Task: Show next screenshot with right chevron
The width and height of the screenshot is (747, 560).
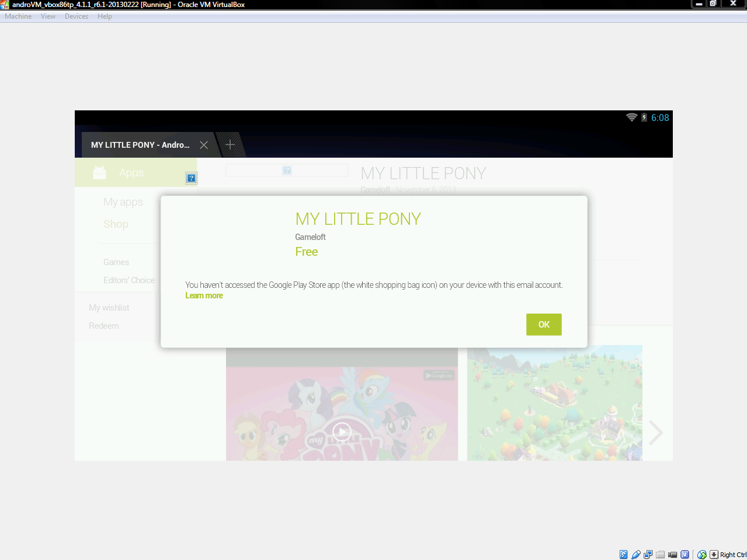Action: click(656, 433)
